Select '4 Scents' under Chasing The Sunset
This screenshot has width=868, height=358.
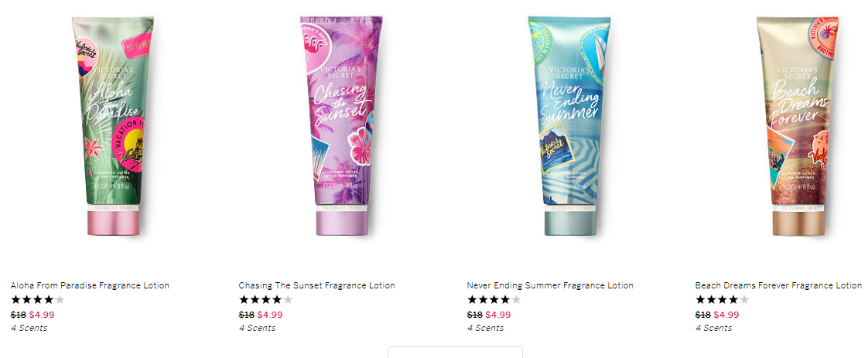point(257,328)
